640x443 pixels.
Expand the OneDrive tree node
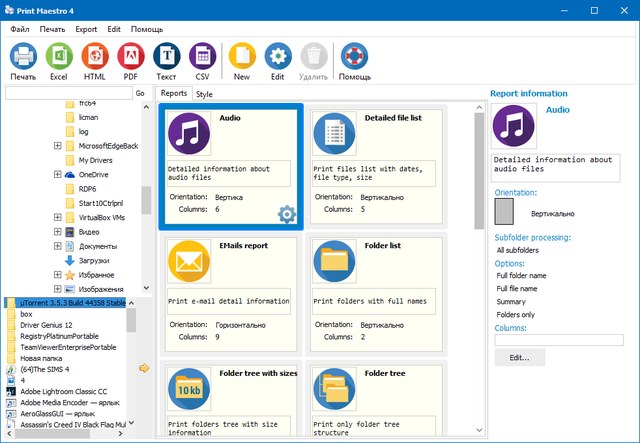58,174
